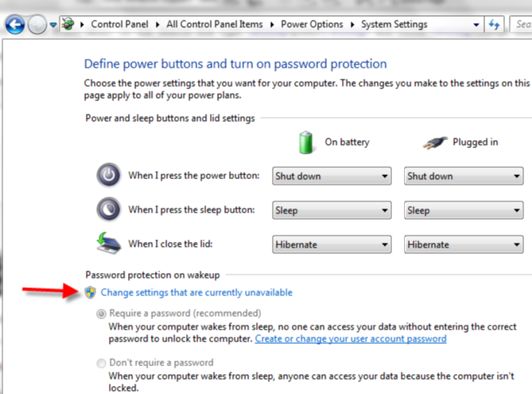
Task: Open Create or change your user account password
Action: tap(351, 338)
